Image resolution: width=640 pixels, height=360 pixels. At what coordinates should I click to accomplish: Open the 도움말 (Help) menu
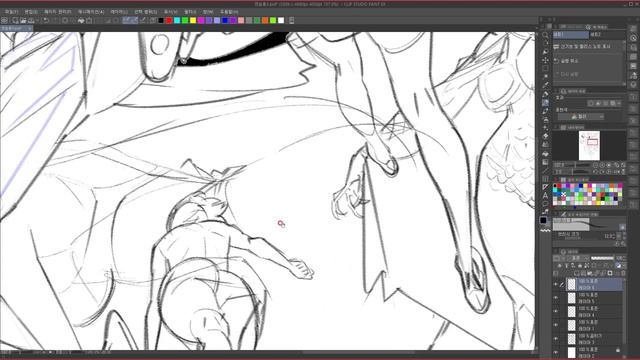(x=229, y=12)
